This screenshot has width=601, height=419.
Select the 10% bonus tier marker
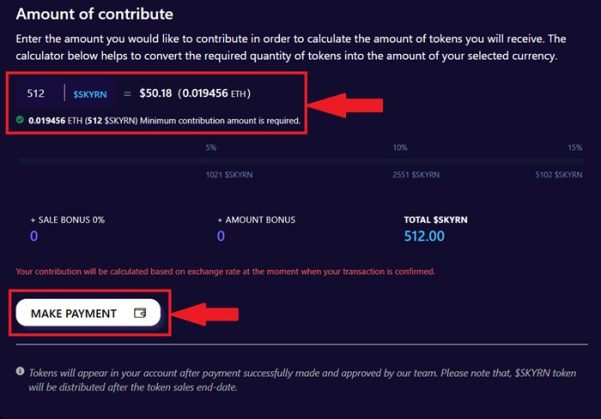(399, 148)
